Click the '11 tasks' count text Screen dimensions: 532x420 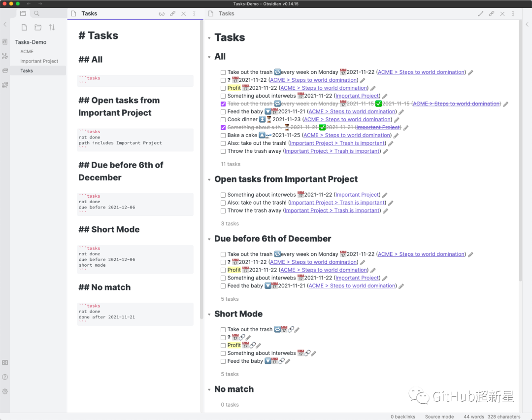[231, 164]
